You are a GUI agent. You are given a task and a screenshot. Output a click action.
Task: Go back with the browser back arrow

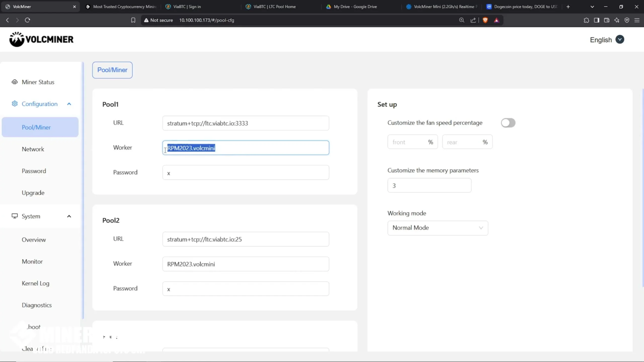click(x=7, y=20)
